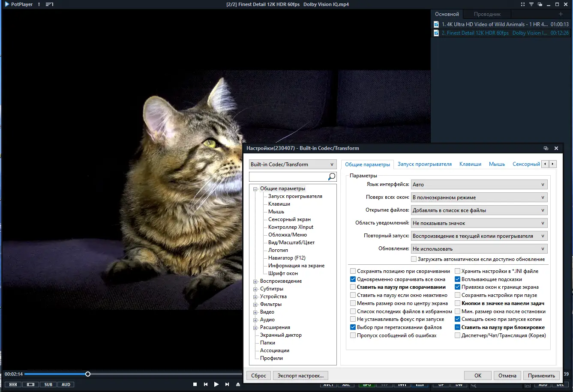Open the "Поверх всех окон" dropdown
The width and height of the screenshot is (573, 392).
pyautogui.click(x=479, y=197)
